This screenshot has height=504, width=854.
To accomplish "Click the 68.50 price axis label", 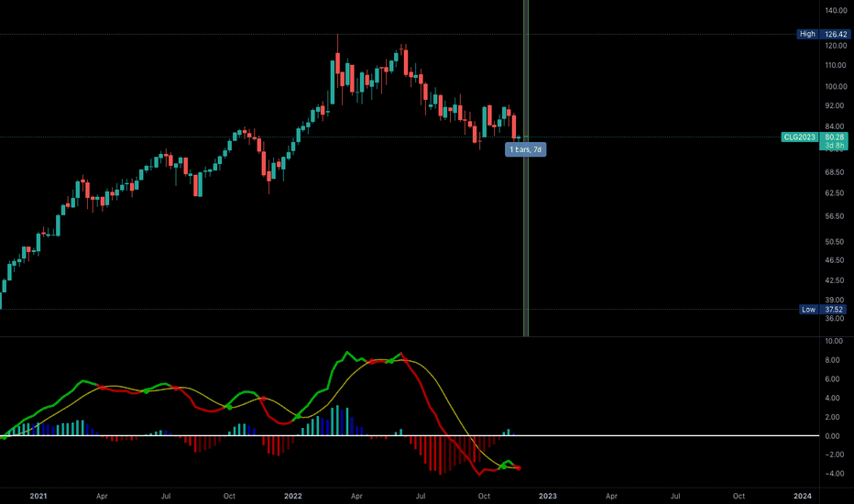I will (835, 172).
